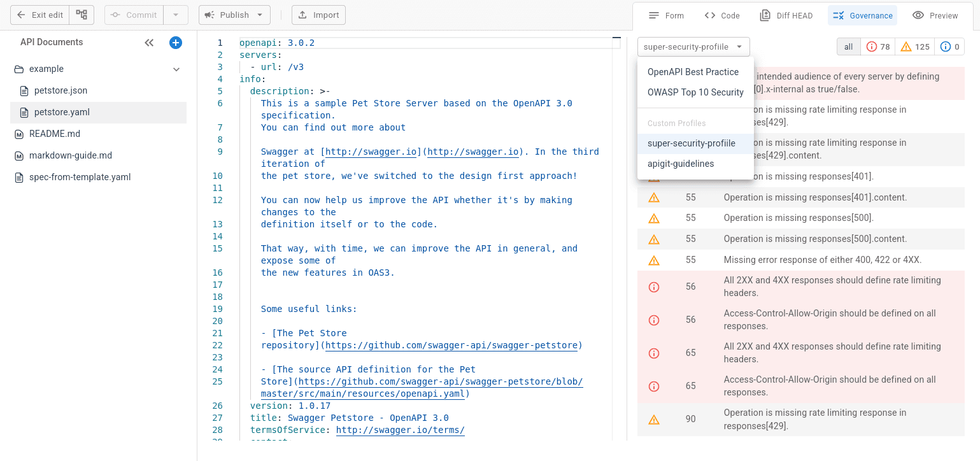Click warning icon for responses[500].content row
This screenshot has width=980, height=461.
click(x=653, y=239)
